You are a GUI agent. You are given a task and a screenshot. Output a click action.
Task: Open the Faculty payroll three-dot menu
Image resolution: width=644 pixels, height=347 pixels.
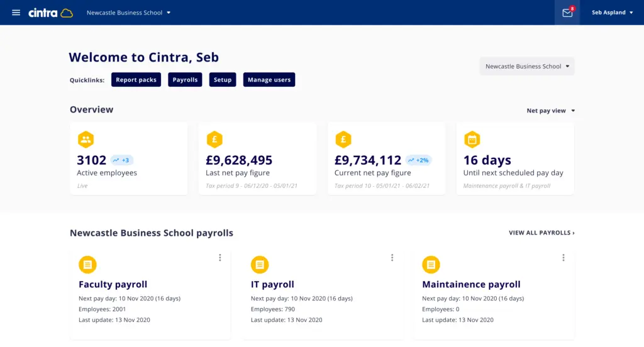pyautogui.click(x=220, y=258)
